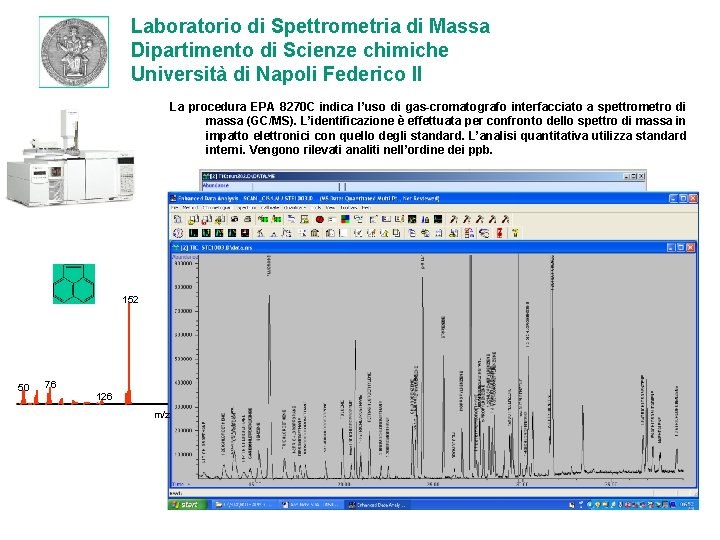The height and width of the screenshot is (540, 720).
Task: Click the Windows Start button
Action: (x=188, y=504)
